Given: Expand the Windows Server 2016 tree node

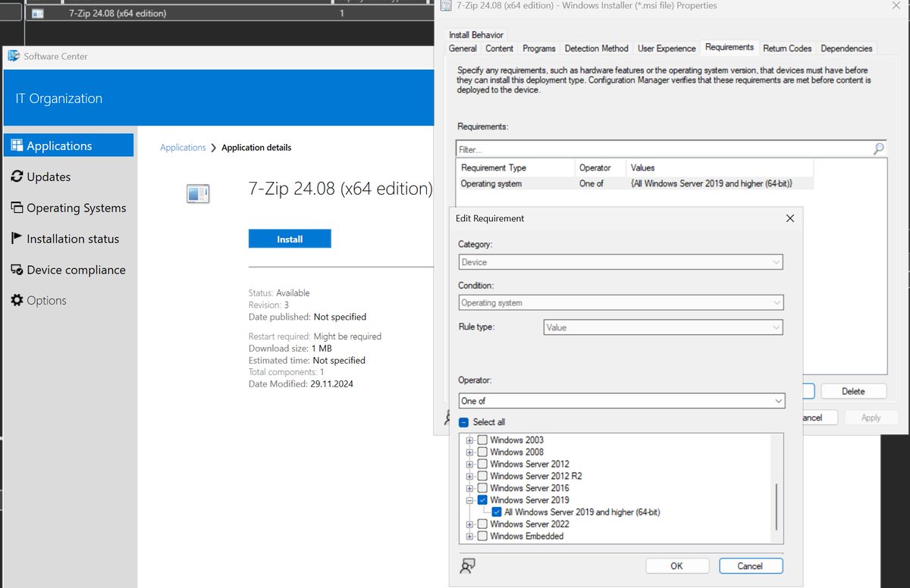Looking at the screenshot, I should click(470, 489).
